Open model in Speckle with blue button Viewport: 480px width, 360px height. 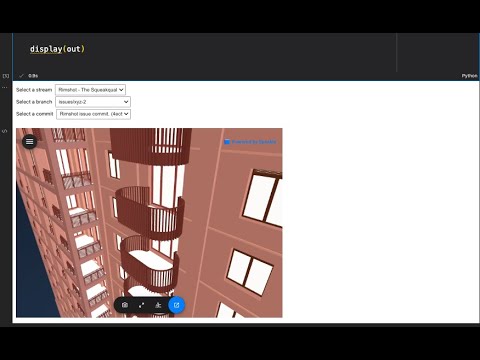click(176, 305)
